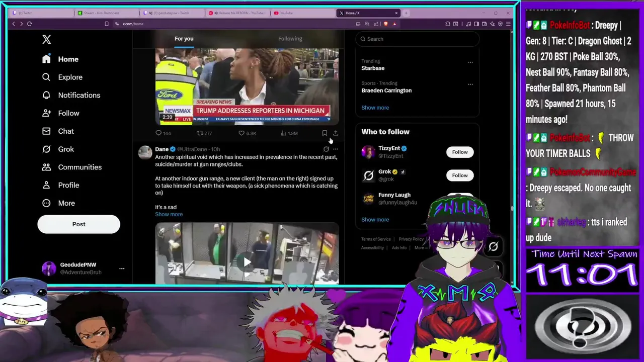Open Home from the sidebar
Image resolution: width=644 pixels, height=362 pixels.
coord(61,59)
